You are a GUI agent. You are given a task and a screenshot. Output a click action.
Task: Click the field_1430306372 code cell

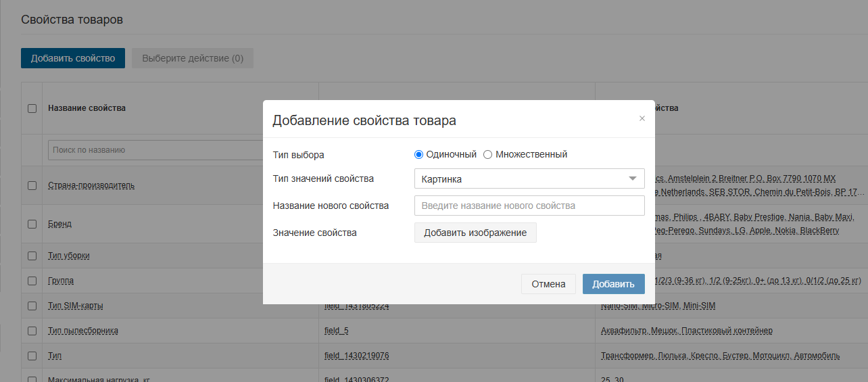357,379
